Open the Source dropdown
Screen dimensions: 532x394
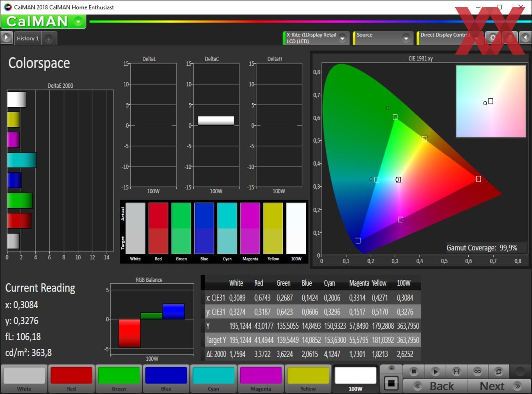383,38
